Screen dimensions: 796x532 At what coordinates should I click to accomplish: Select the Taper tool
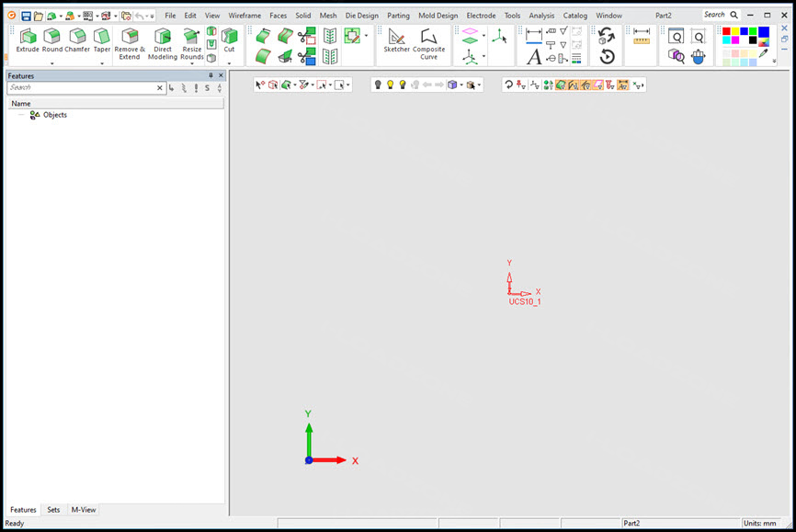pyautogui.click(x=101, y=40)
